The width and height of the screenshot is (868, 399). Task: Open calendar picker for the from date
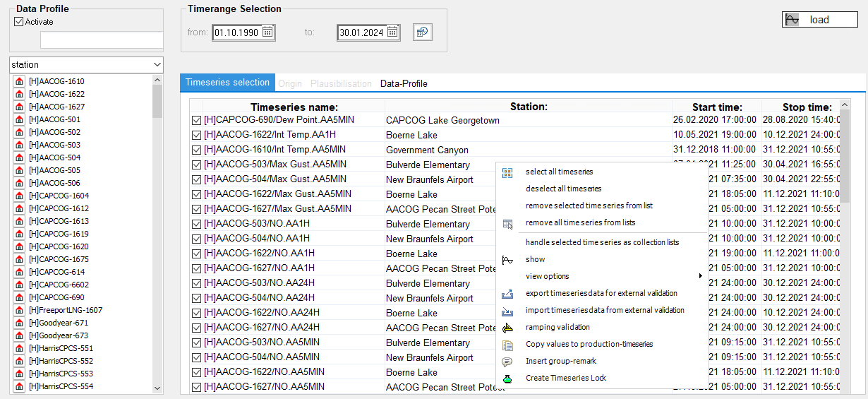[x=267, y=32]
